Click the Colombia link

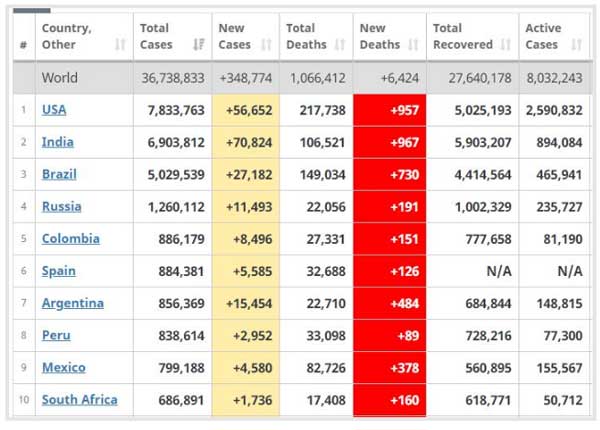70,238
